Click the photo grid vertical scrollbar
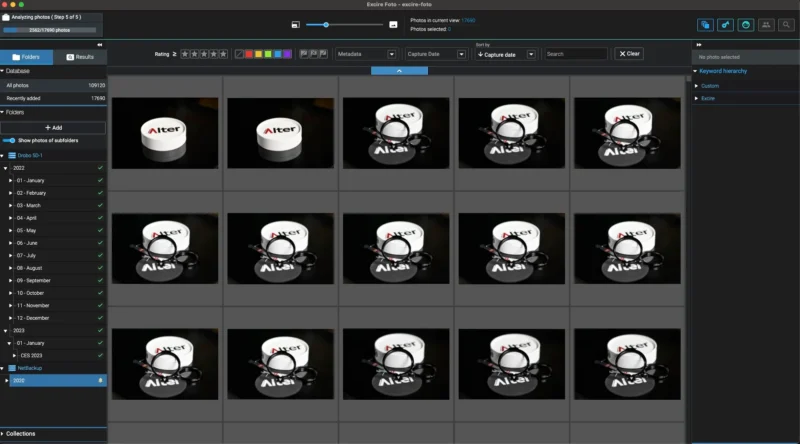 689,79
